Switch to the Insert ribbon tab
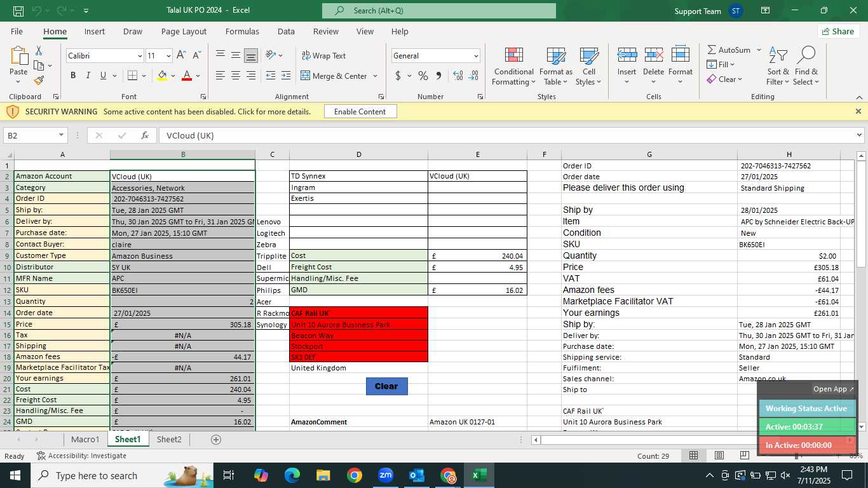Image resolution: width=868 pixels, height=488 pixels. pyautogui.click(x=95, y=31)
